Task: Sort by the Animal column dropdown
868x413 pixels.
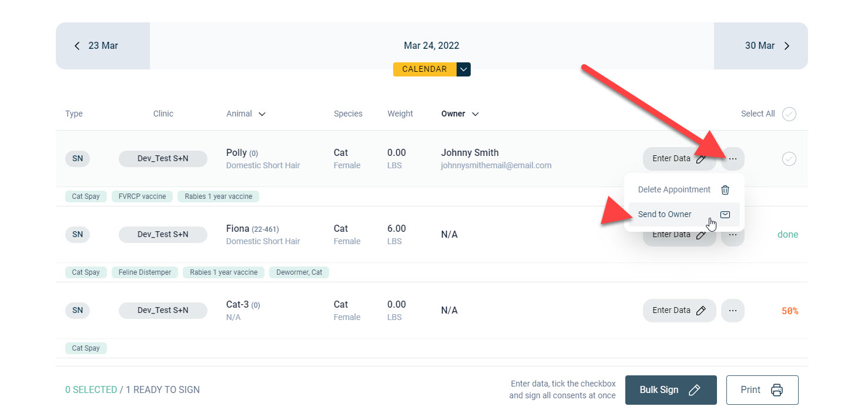Action: pos(262,114)
